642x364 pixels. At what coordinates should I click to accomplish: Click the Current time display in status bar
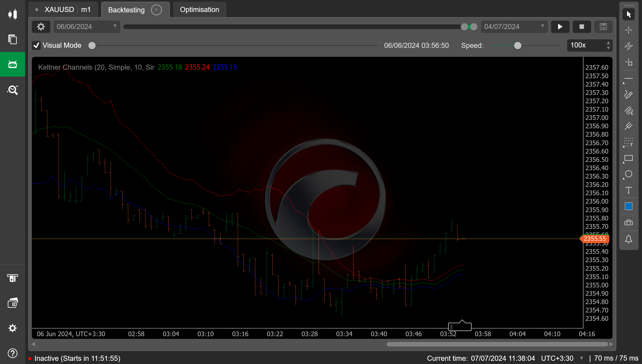pos(481,358)
